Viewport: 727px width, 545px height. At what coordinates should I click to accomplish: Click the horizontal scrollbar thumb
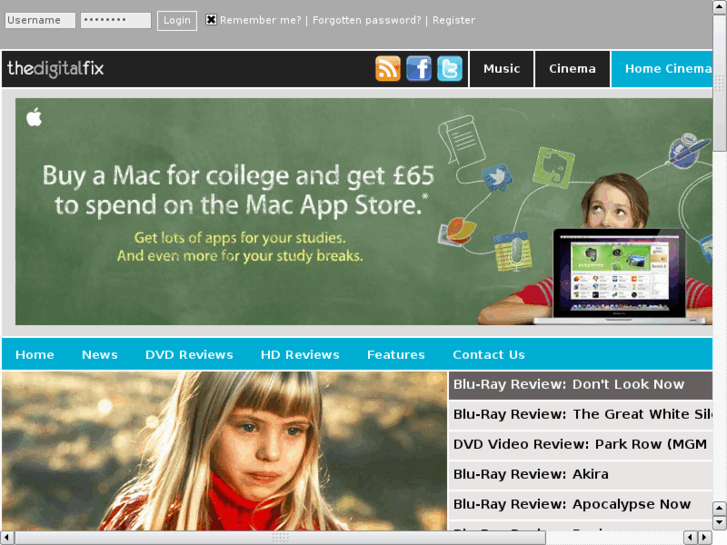[x=280, y=538]
